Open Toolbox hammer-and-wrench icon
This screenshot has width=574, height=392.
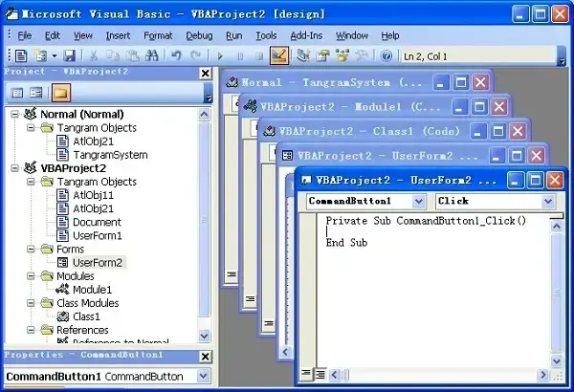362,56
